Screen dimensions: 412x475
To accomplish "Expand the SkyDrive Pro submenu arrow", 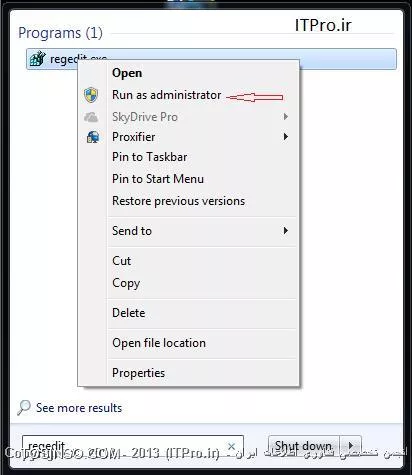I will [286, 117].
